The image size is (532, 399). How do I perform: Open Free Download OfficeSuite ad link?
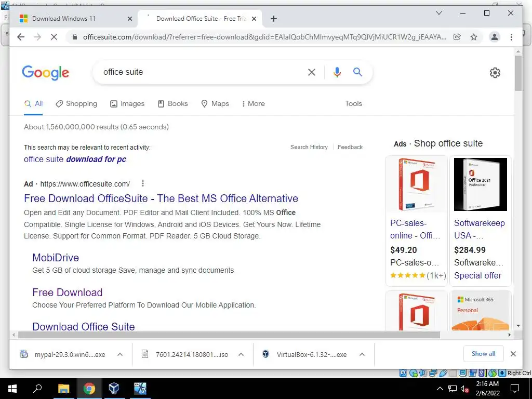pyautogui.click(x=161, y=198)
